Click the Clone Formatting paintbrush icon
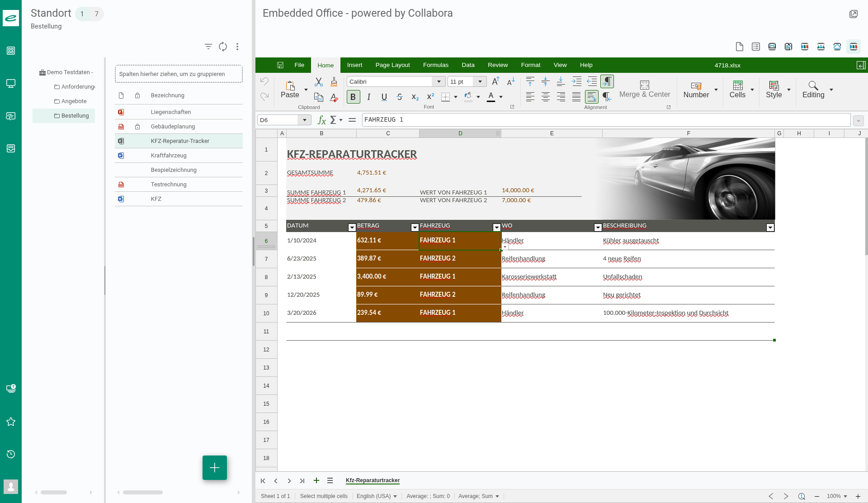868x503 pixels. (x=334, y=82)
